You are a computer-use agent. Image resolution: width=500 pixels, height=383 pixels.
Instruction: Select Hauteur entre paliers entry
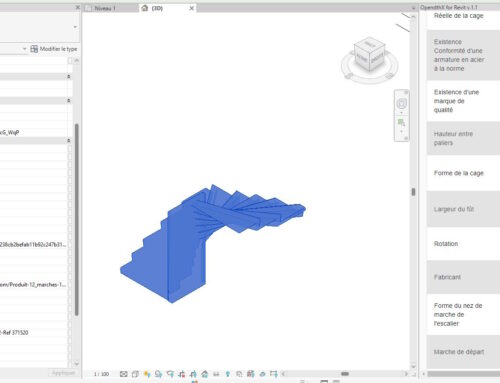pos(463,138)
